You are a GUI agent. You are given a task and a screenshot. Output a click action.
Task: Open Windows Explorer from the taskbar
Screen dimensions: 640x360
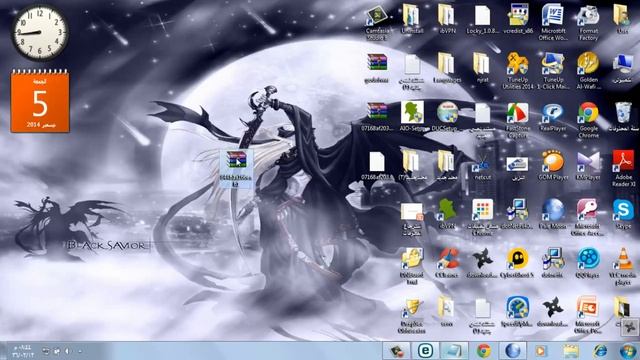pos(571,350)
